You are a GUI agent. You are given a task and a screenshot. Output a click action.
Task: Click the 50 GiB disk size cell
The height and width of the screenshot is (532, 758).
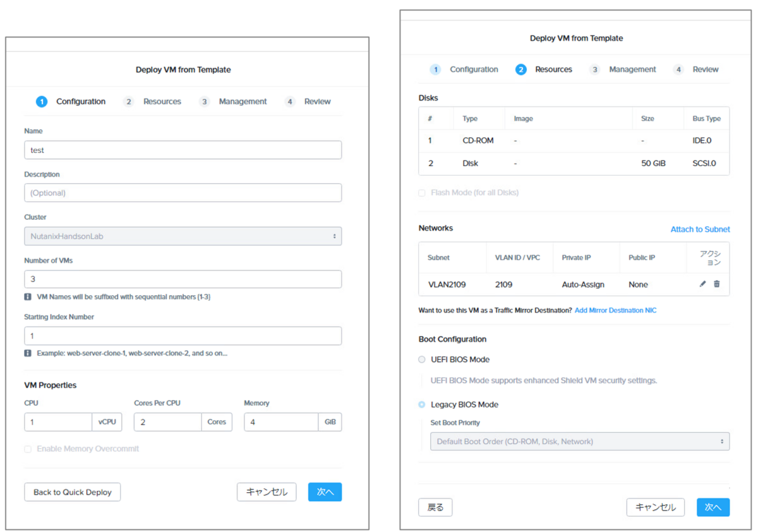(653, 164)
